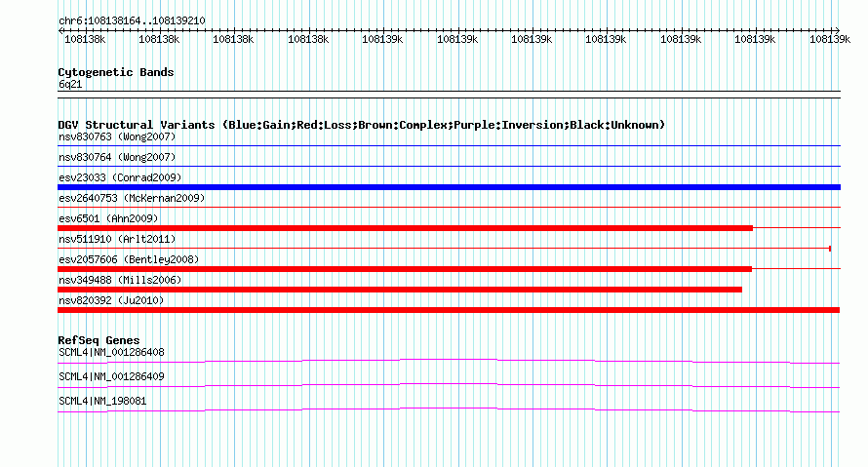The height and width of the screenshot is (467, 868).
Task: Open nsv349488 (Mills2006) variant label
Action: click(x=120, y=280)
